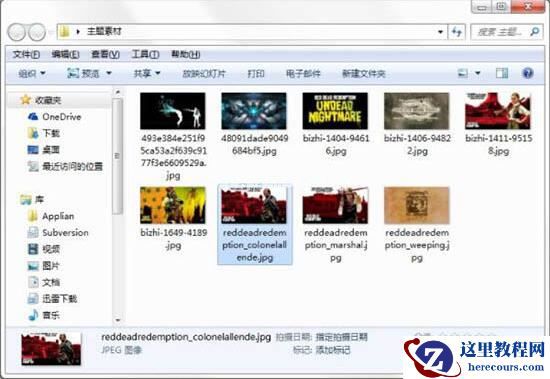The width and height of the screenshot is (550, 379).
Task: Select thumbnail reddeadredemption_weeping.jpg
Action: [x=417, y=205]
